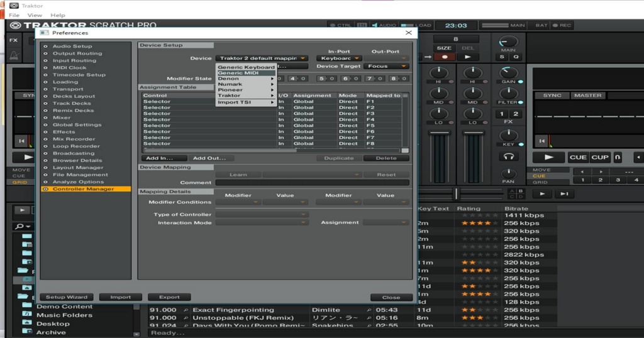Click the REC indicator in header
This screenshot has width=644, height=338.
[x=562, y=25]
